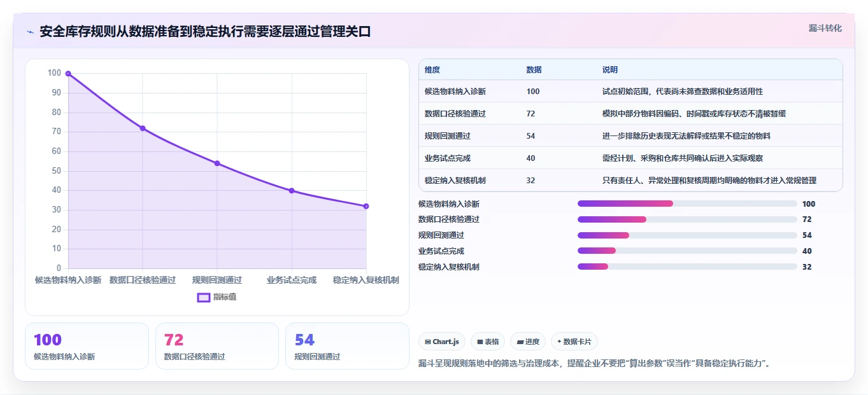Click the 候选物料纳入诊断 progress bar
868x395 pixels.
[x=687, y=204]
